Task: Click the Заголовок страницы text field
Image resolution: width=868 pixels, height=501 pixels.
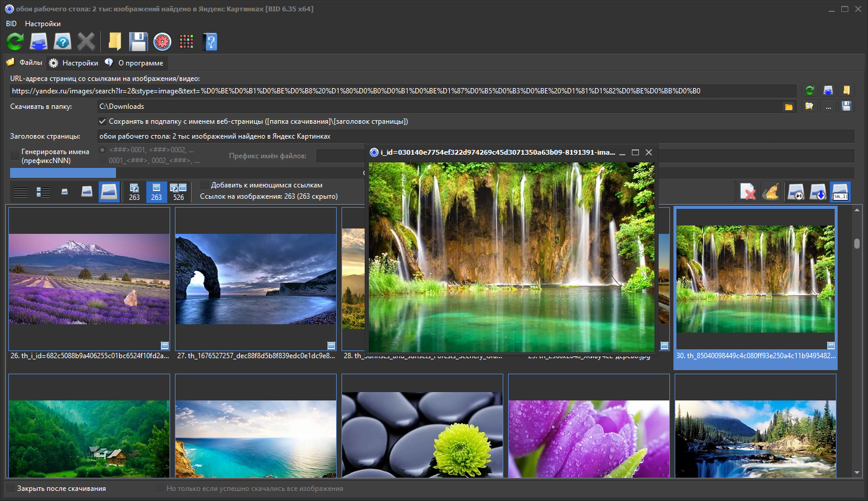Action: (x=475, y=136)
